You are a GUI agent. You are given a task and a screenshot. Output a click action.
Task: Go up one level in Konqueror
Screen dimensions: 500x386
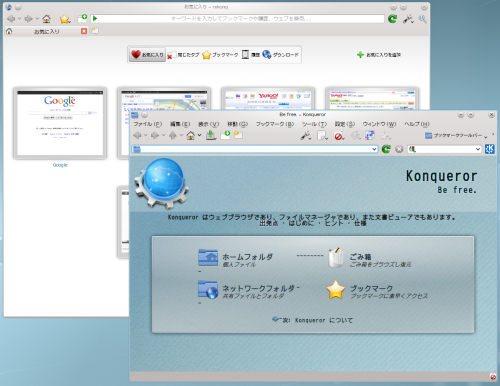[173, 135]
